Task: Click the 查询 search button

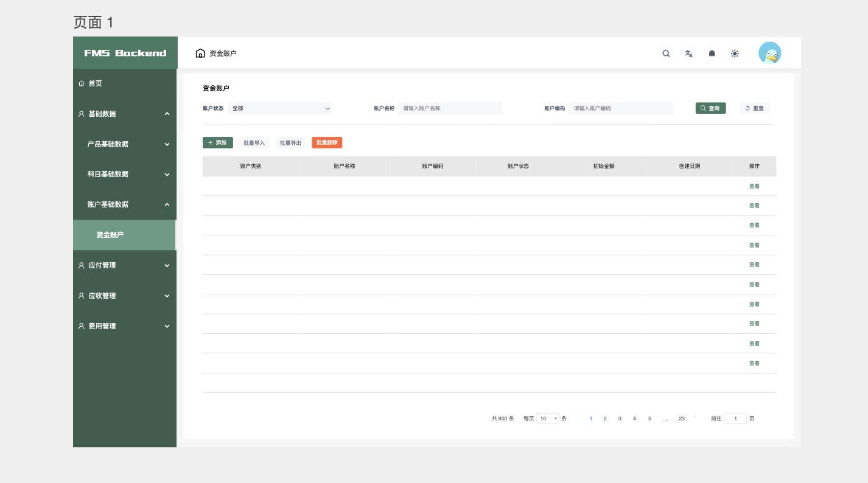Action: coord(710,108)
